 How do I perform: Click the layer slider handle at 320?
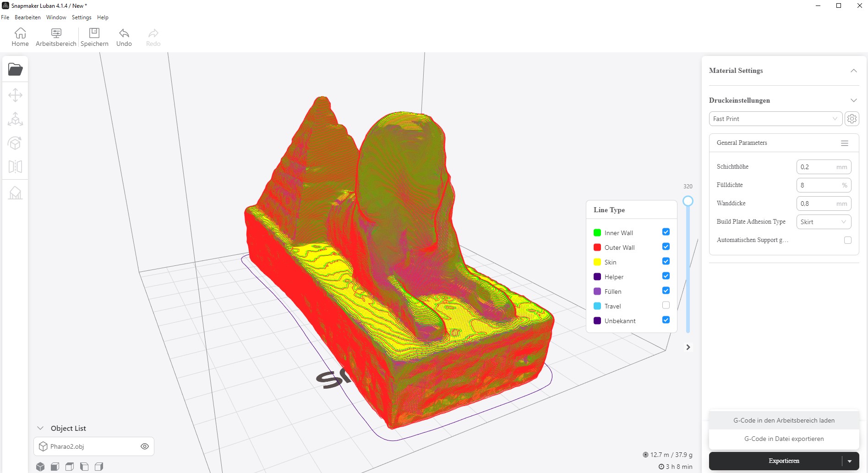(688, 201)
